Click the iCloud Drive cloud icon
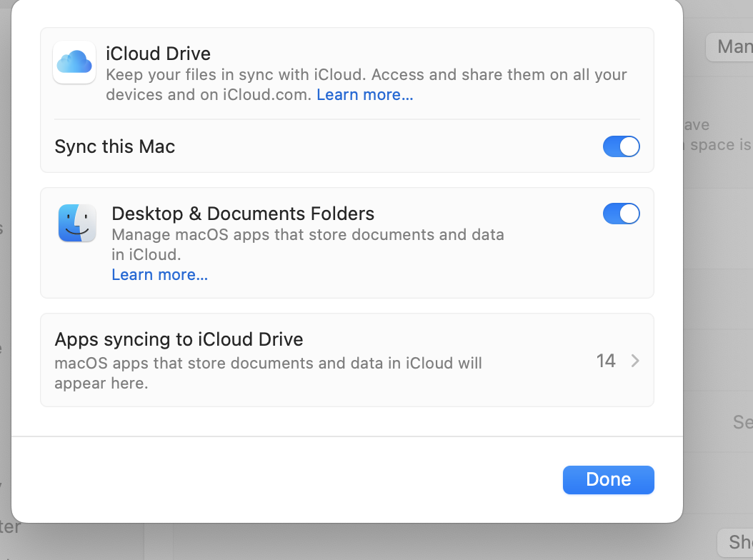 [x=74, y=63]
